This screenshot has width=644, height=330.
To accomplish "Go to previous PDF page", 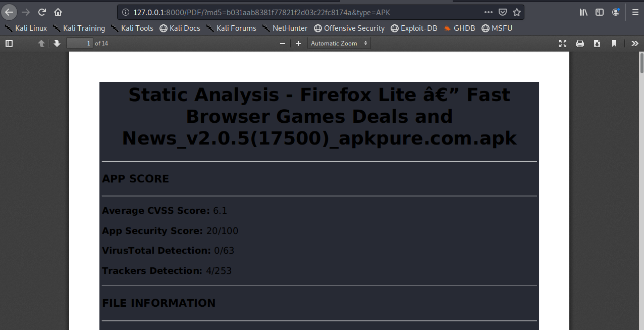I will [x=41, y=43].
